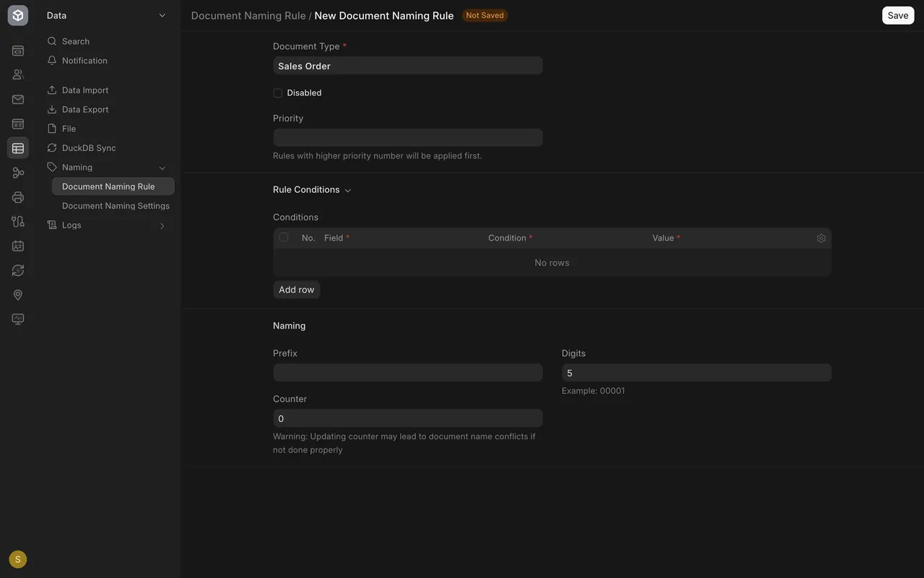Open the monitor activity icon
Screen dimensions: 924x578
point(18,319)
